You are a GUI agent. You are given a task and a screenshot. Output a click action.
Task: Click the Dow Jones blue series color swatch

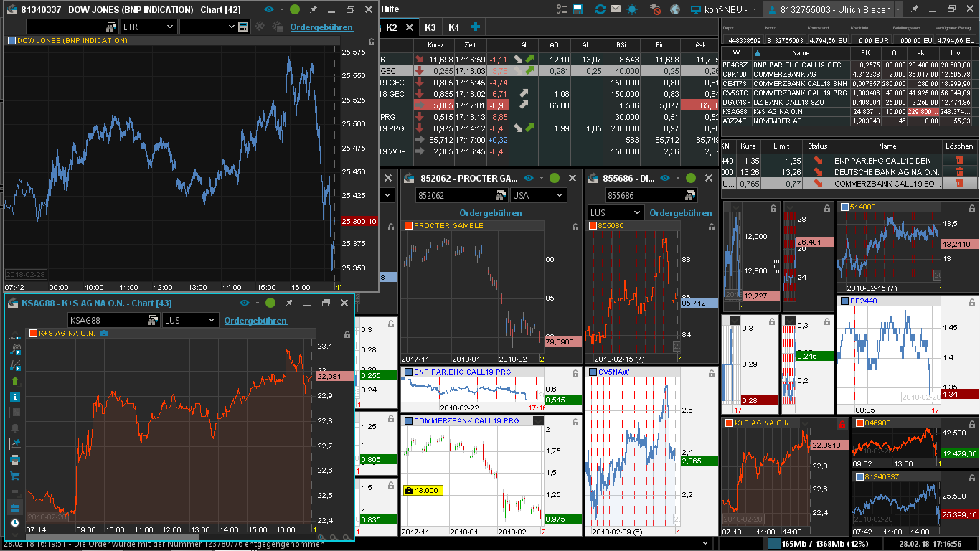[11, 41]
